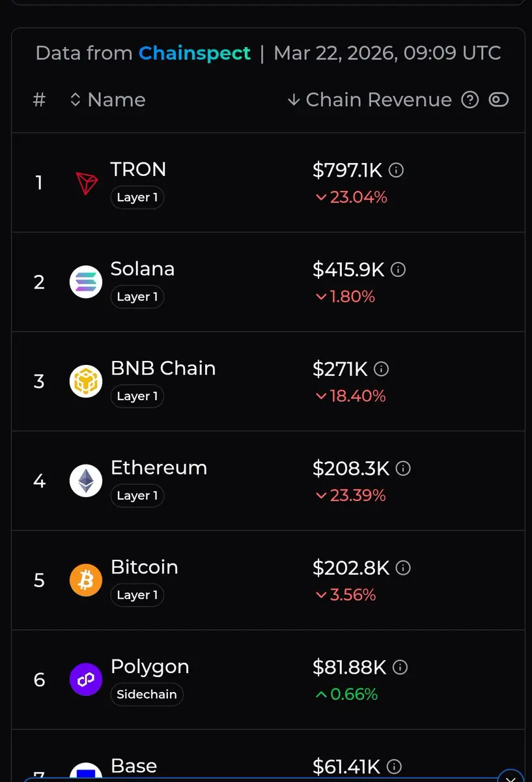Click the Polygon logo icon
This screenshot has width=532, height=782.
pyautogui.click(x=86, y=680)
